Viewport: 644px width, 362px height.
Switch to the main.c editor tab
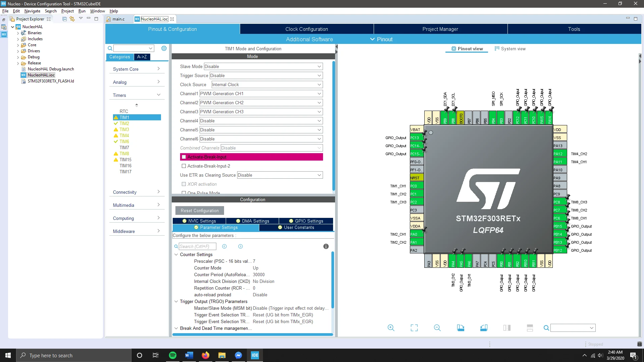(118, 19)
